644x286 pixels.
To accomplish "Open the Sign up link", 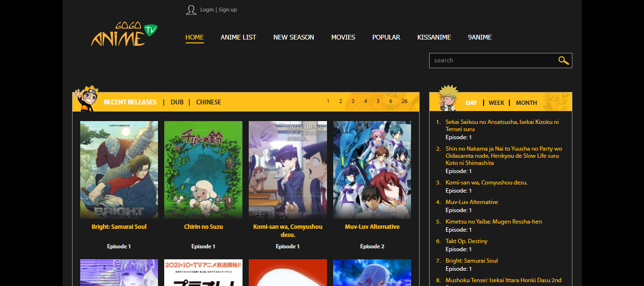I will pos(228,10).
